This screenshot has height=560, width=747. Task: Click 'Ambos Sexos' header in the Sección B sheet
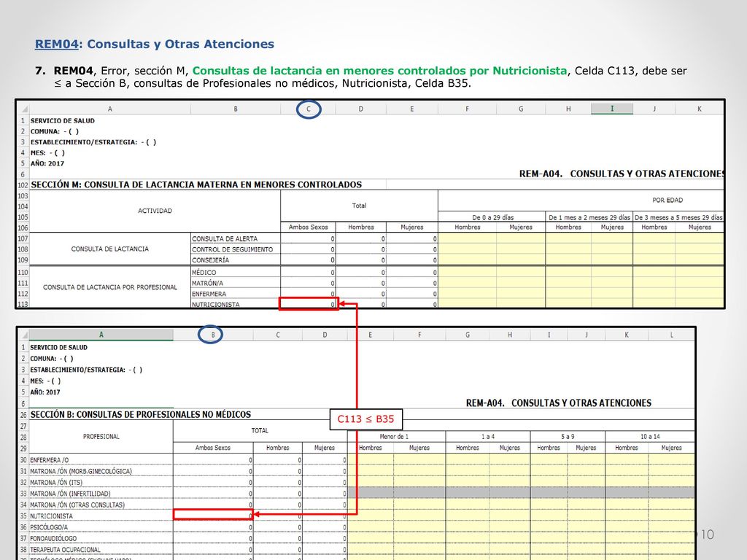[213, 448]
